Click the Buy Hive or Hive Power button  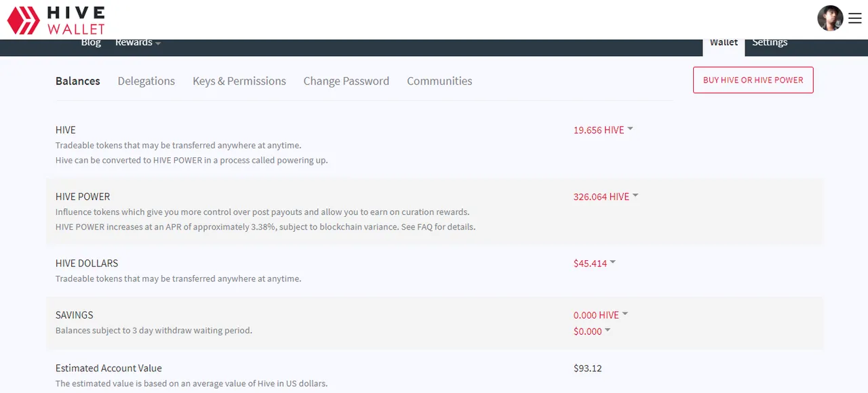[x=753, y=80]
